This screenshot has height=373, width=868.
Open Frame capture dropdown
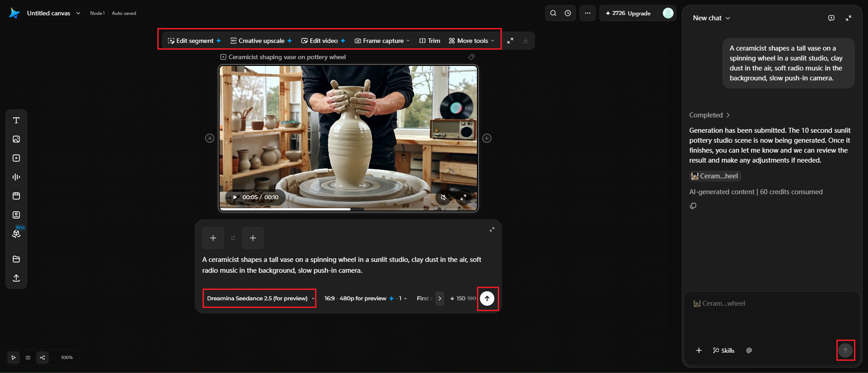point(382,41)
